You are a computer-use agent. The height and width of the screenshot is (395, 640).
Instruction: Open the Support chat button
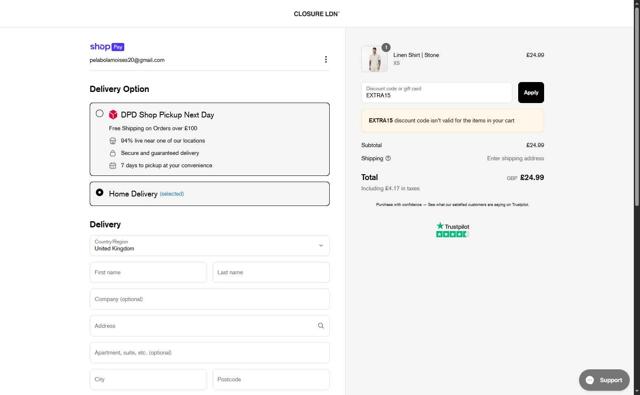click(x=604, y=380)
